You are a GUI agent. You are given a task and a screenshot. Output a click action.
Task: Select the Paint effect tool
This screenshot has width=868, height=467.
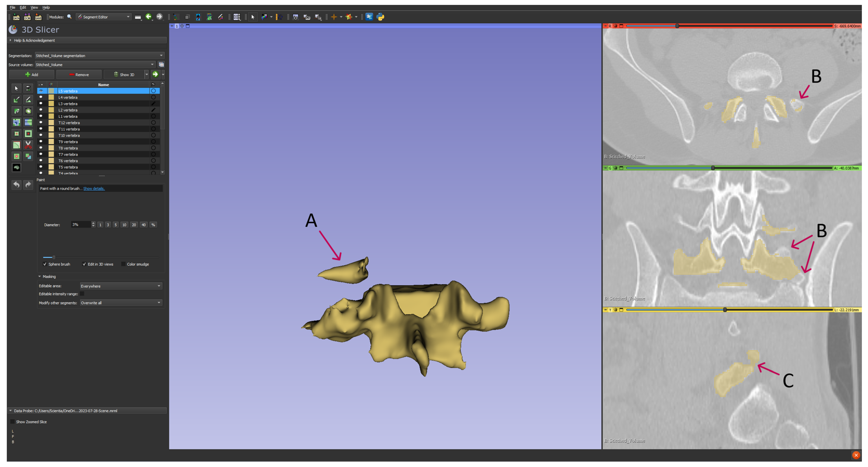click(16, 100)
